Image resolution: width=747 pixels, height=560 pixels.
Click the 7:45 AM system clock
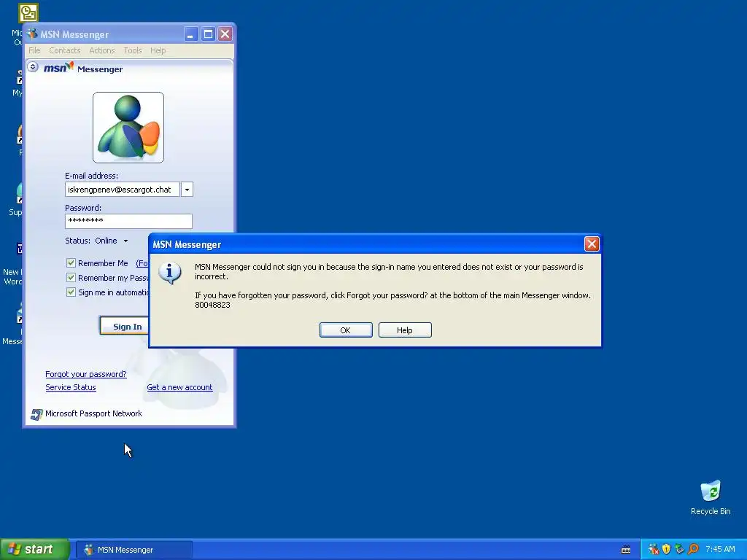(x=720, y=550)
